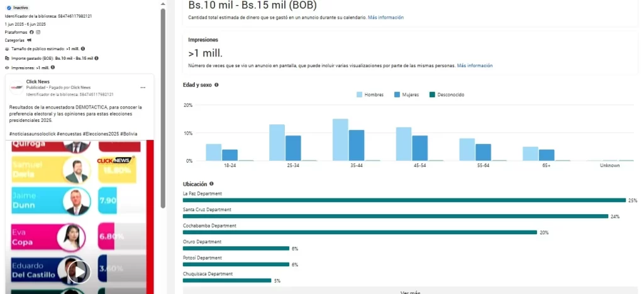Click info icon next to Impresiones in sidebar
The image size is (644, 294).
point(53,67)
